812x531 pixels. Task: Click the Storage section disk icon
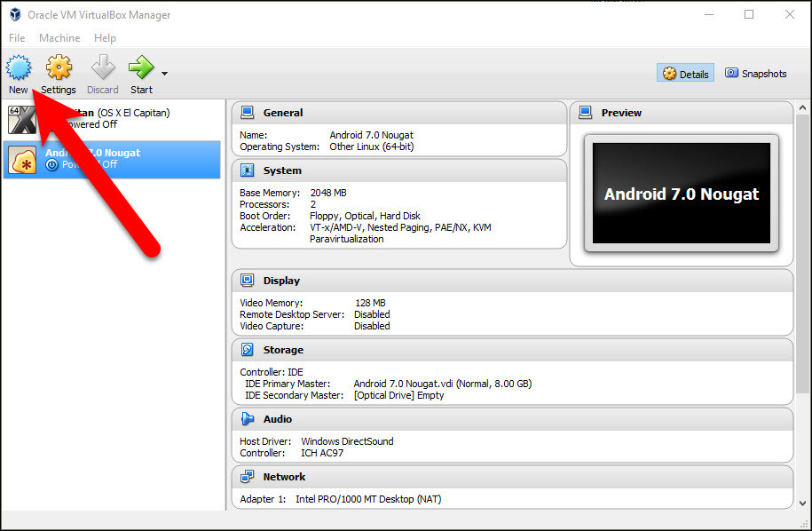pos(248,350)
